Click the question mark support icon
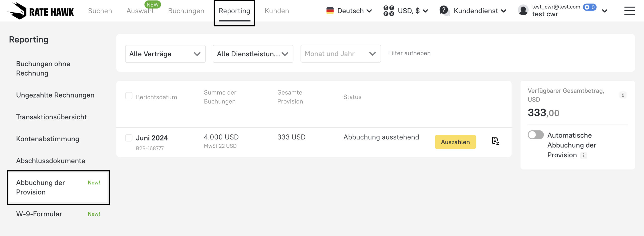 (444, 11)
